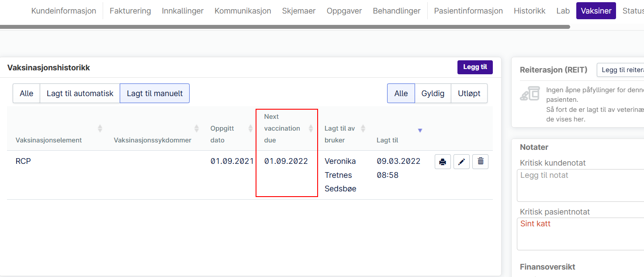Show vaccinations Lagt til automatisk

pos(80,93)
